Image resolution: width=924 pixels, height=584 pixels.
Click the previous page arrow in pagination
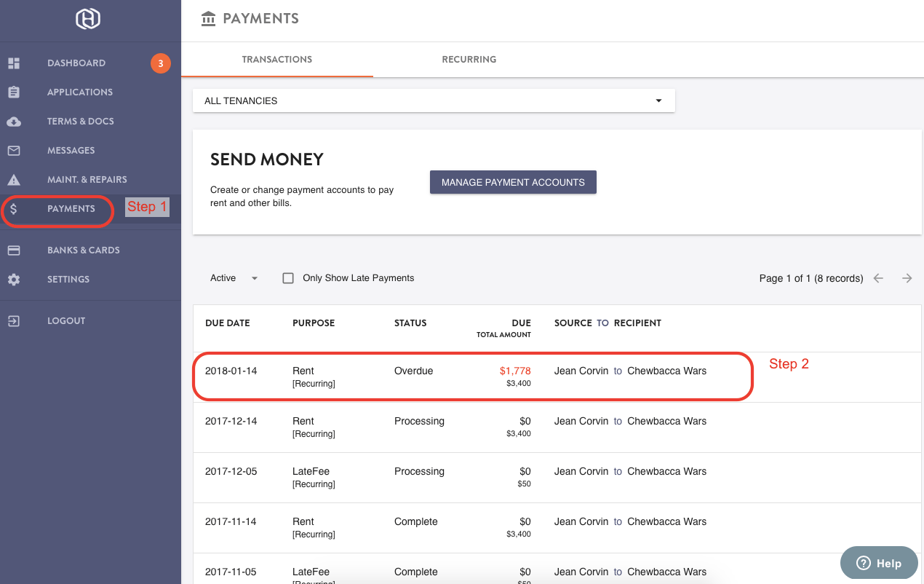tap(878, 278)
